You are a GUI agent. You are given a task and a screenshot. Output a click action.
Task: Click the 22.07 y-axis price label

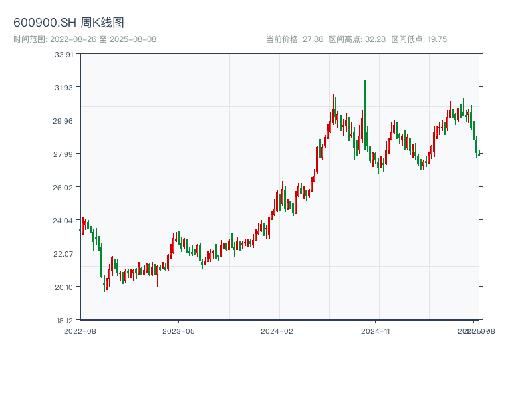tap(64, 254)
